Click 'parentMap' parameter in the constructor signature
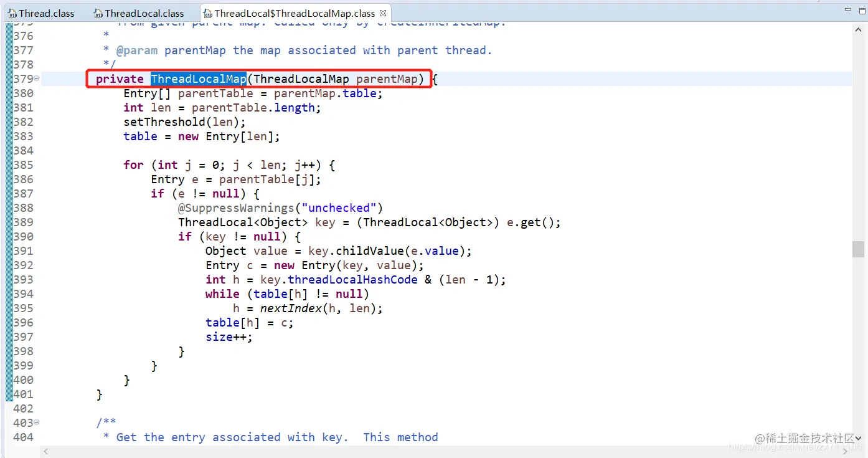Viewport: 868px width, 458px height. tap(387, 79)
